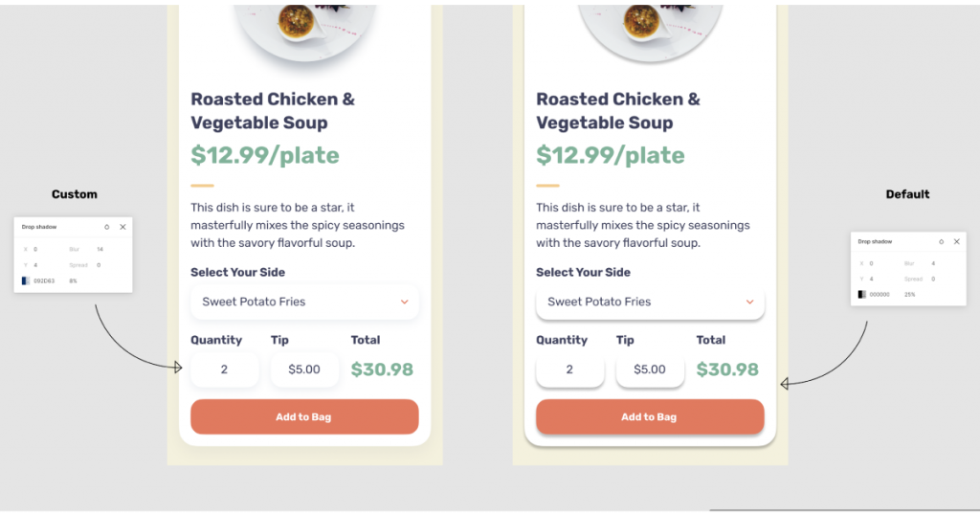The image size is (980, 515).
Task: Click Blur value 4 in Default panel
Action: 933,263
